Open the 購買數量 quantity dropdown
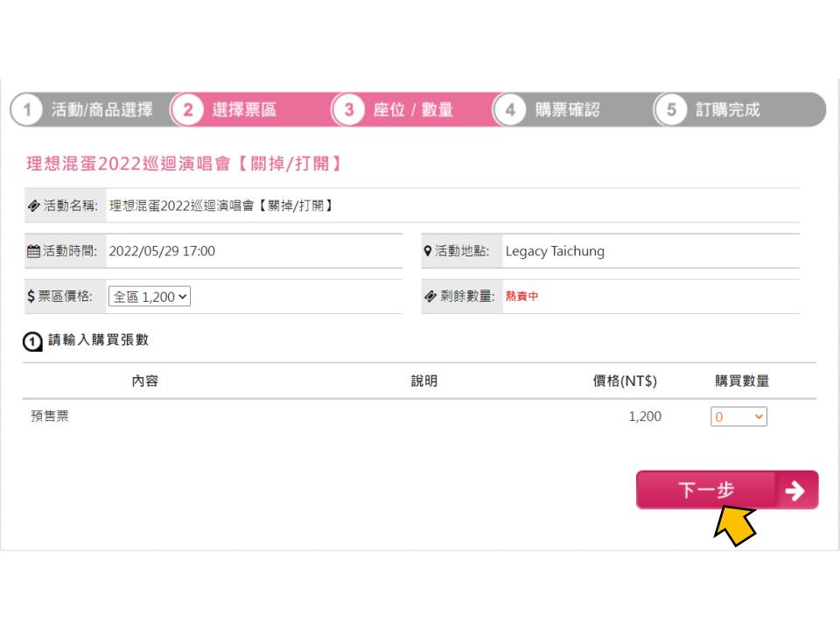This screenshot has width=840, height=630. click(x=738, y=416)
